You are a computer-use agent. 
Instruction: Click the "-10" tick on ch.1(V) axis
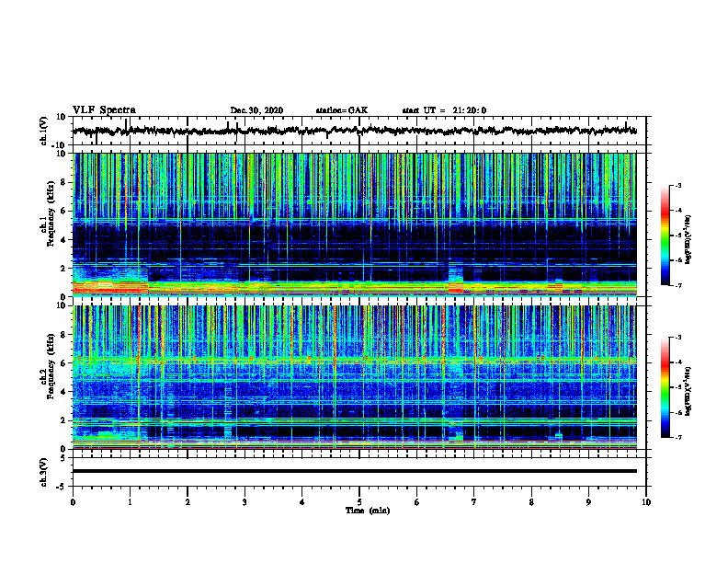[x=60, y=144]
